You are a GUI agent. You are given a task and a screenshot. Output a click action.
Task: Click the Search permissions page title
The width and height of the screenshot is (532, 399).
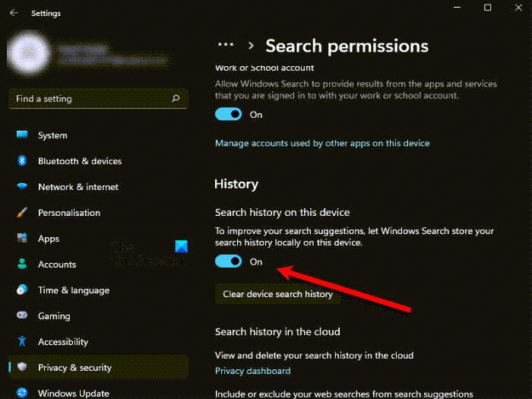click(x=347, y=46)
